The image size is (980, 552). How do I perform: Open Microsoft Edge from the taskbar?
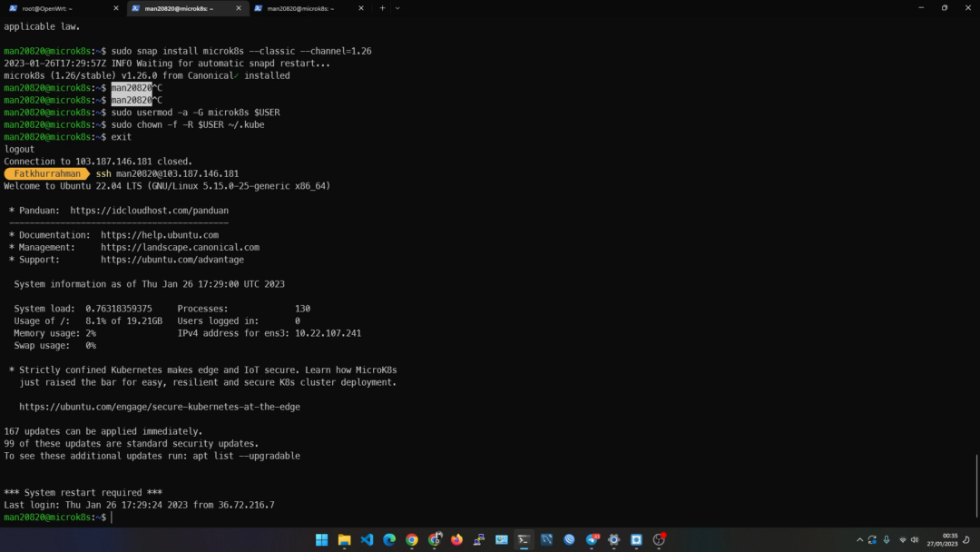coord(388,539)
